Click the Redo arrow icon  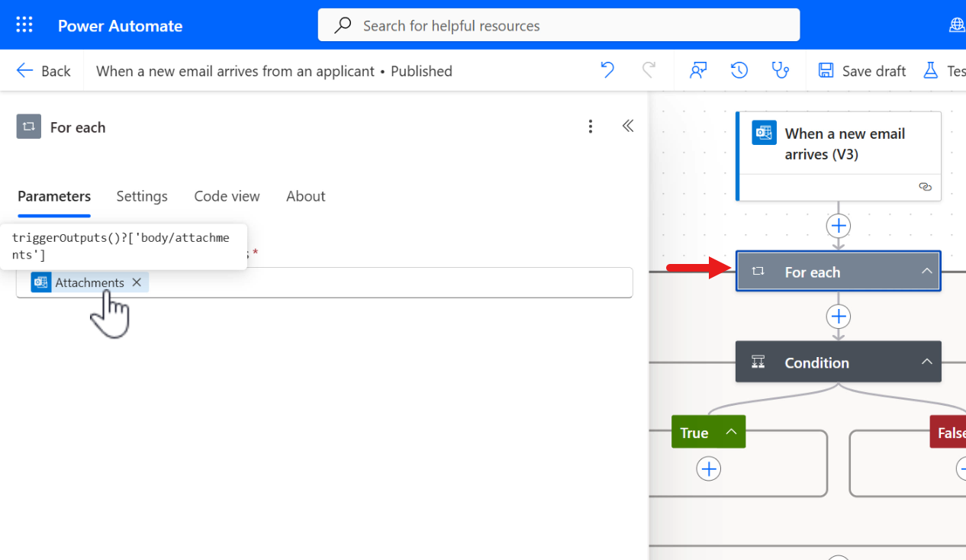click(649, 70)
